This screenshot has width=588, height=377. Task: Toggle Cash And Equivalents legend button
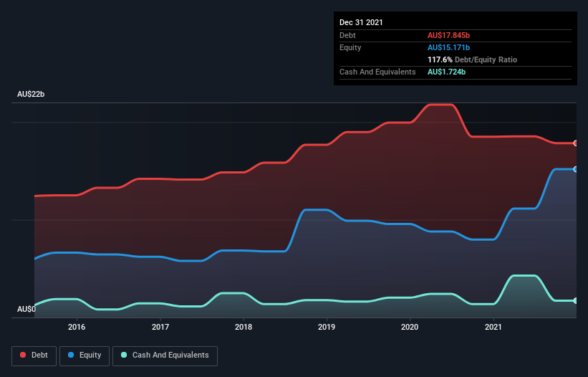coord(165,355)
